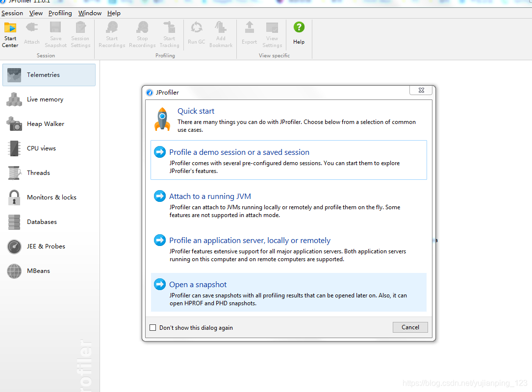Click arrow icon beside Profile a demo session
The height and width of the screenshot is (392, 532).
[160, 152]
